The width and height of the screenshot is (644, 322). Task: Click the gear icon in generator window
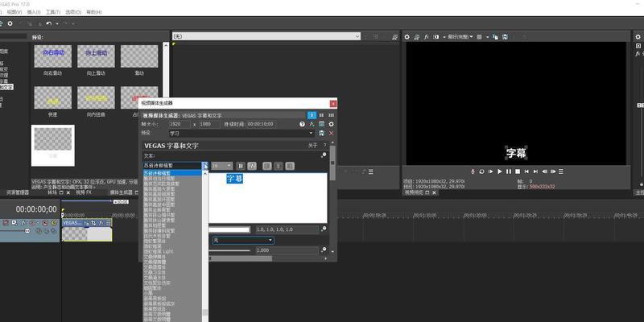(x=331, y=124)
